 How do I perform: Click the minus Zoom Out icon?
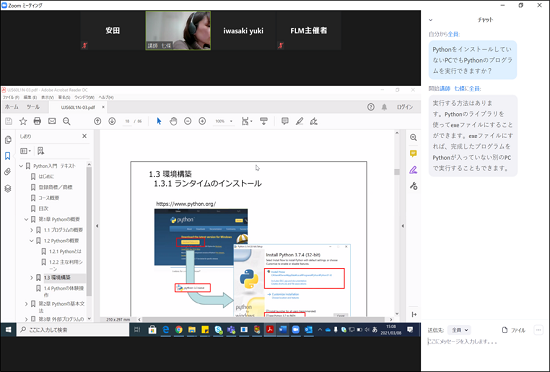188,121
